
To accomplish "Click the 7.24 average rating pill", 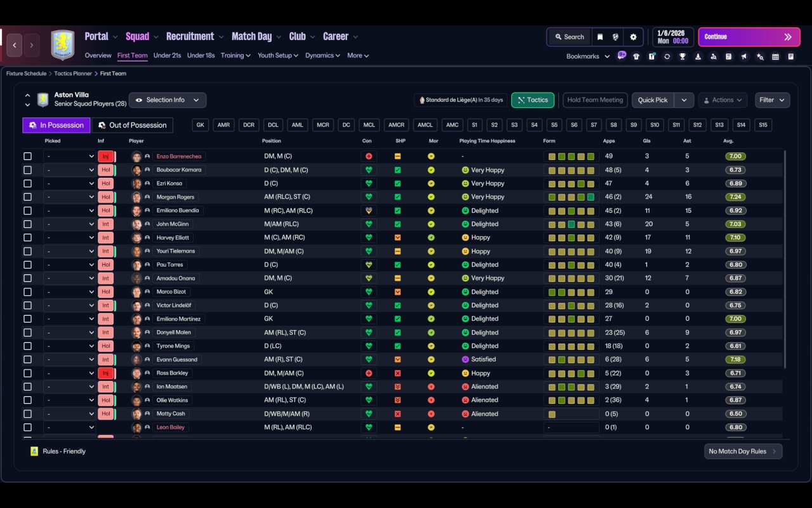I will [735, 197].
